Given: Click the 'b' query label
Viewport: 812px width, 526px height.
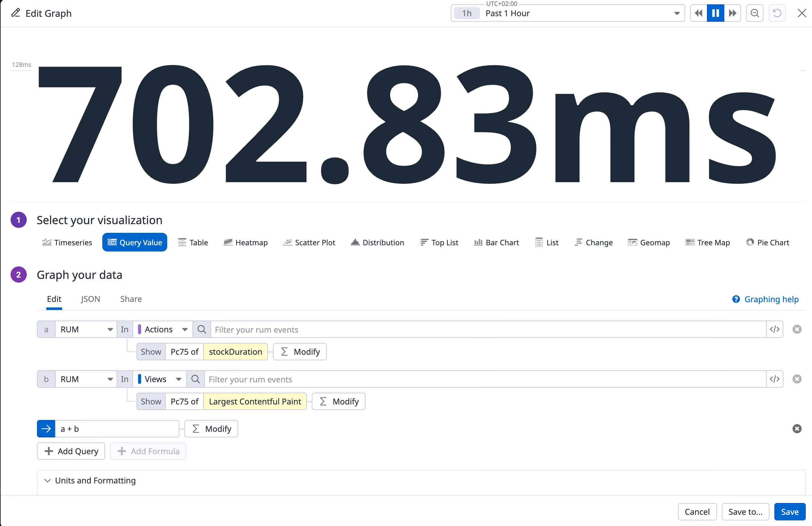Looking at the screenshot, I should point(46,379).
